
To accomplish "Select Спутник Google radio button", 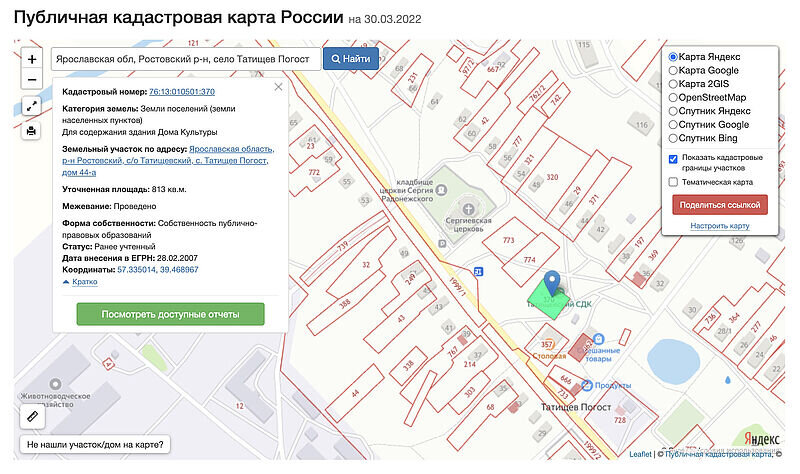I will coord(673,124).
